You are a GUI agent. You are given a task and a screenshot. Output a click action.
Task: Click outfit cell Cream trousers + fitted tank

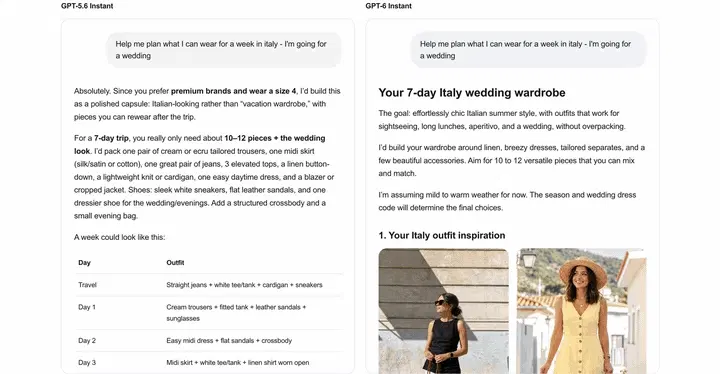pos(236,312)
